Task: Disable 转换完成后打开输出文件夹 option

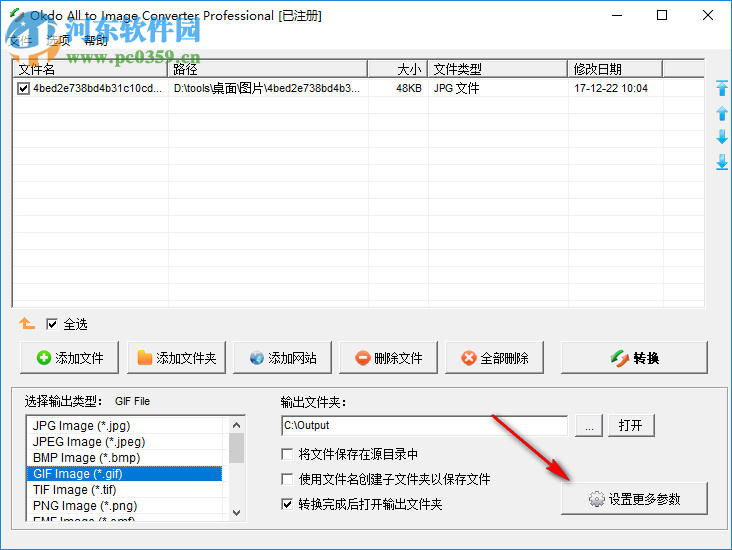Action: (287, 504)
